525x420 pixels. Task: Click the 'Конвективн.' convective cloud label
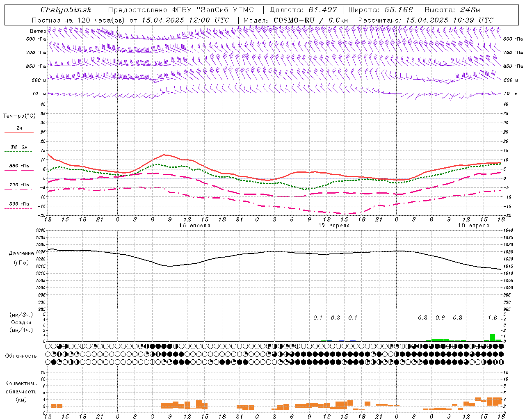tap(21, 383)
